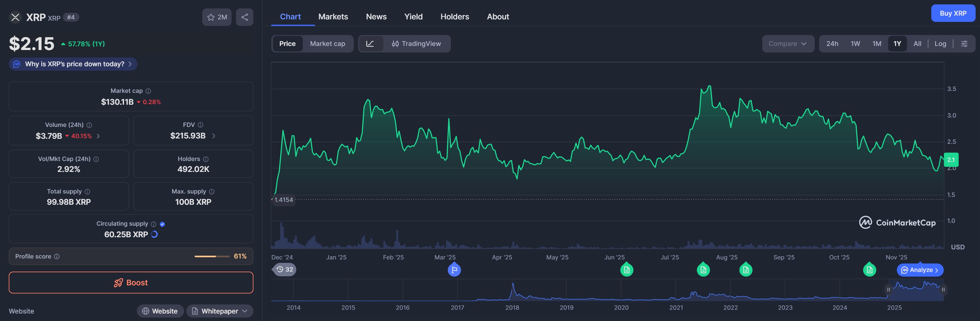The image size is (980, 321).
Task: Select the 1M time range
Action: point(877,44)
